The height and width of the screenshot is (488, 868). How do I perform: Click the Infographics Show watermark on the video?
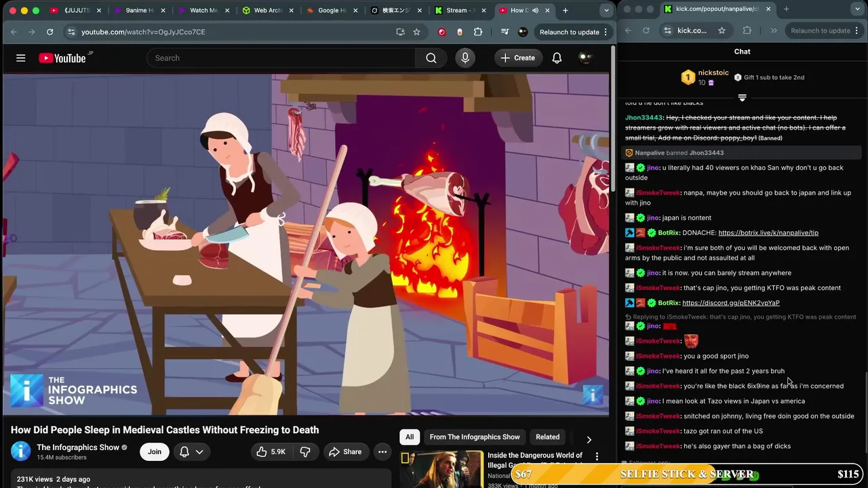593,394
